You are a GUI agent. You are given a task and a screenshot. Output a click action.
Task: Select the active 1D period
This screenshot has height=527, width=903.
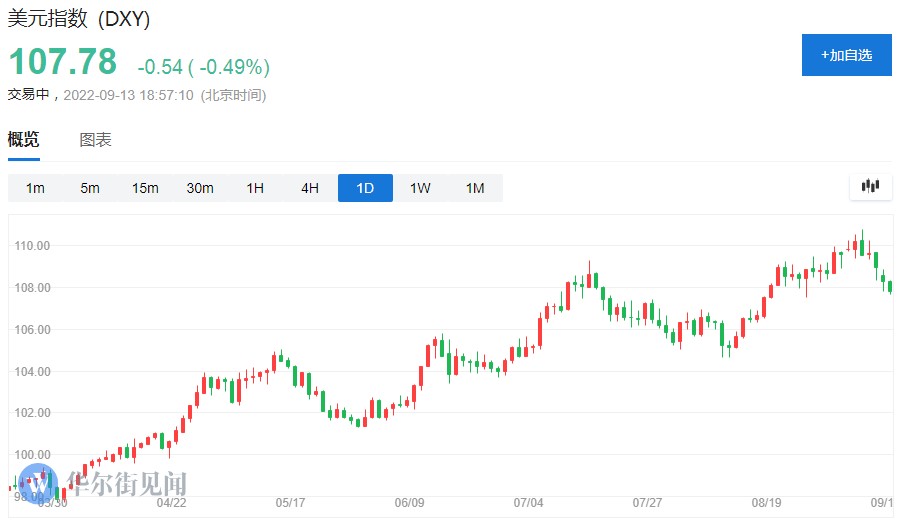click(x=365, y=188)
